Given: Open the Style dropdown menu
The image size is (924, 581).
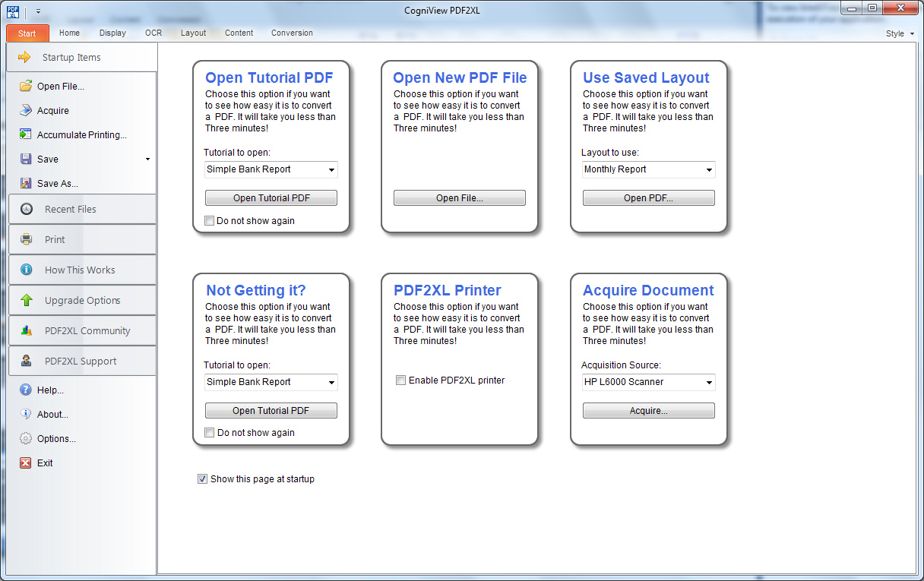Looking at the screenshot, I should pos(900,33).
